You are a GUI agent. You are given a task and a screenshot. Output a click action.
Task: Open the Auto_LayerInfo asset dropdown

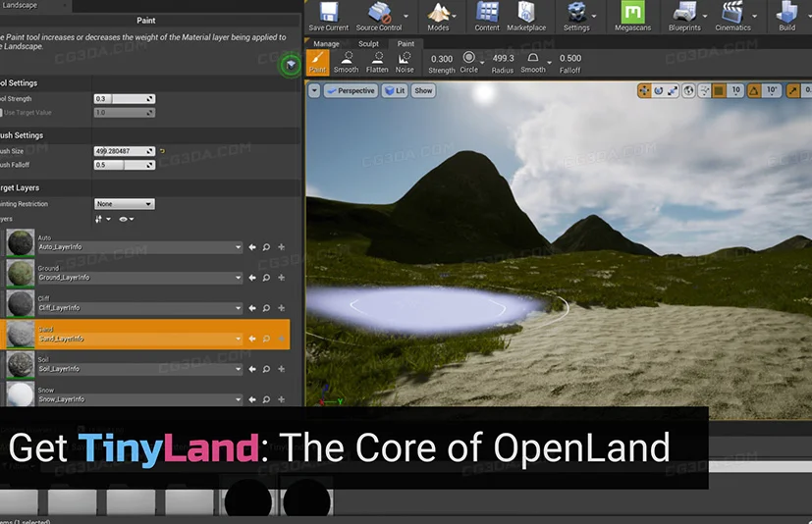tap(139, 247)
